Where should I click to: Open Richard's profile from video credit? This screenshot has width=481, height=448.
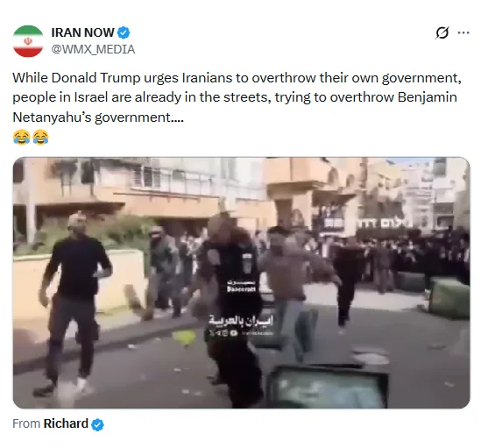click(66, 423)
